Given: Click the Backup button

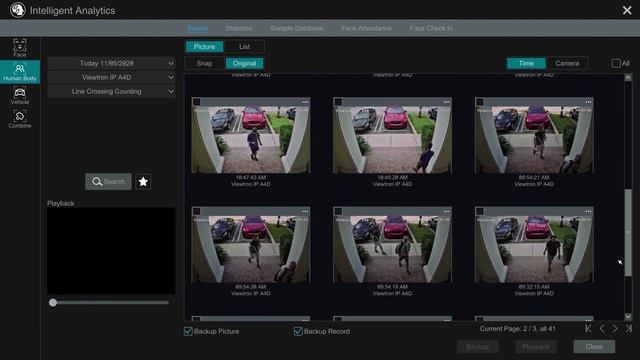Looking at the screenshot, I should [478, 347].
